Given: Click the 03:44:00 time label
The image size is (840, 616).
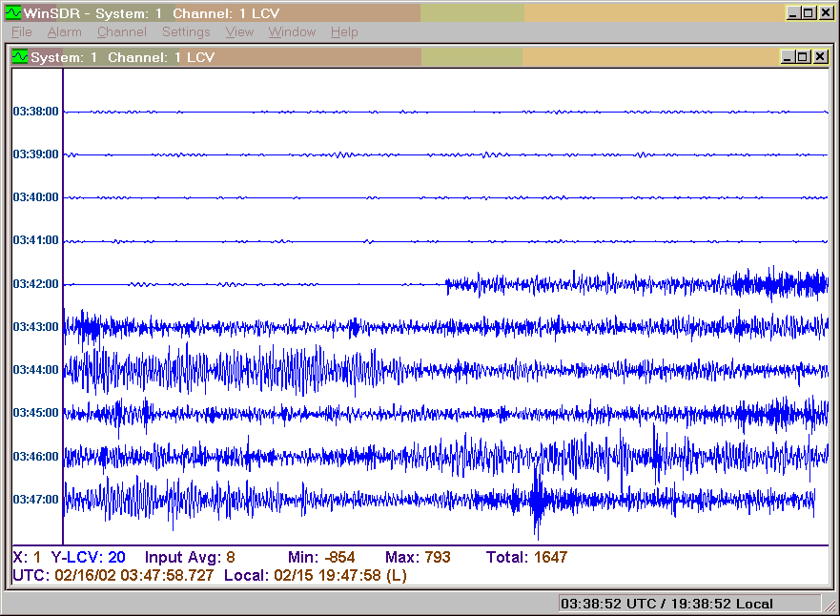Looking at the screenshot, I should tap(36, 370).
